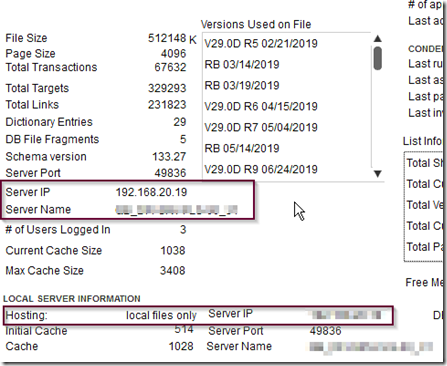The width and height of the screenshot is (447, 366).
Task: Click Current Cache Size value 1038
Action: 173,251
